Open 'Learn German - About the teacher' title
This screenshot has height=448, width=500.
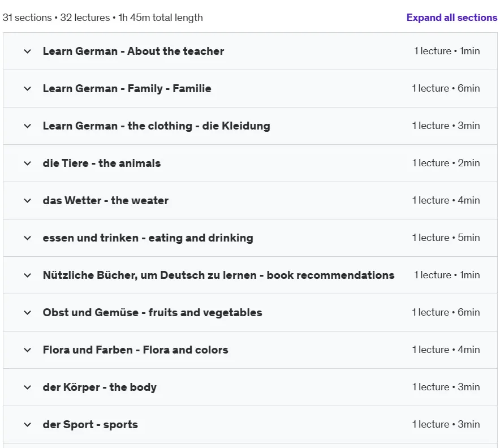[133, 51]
